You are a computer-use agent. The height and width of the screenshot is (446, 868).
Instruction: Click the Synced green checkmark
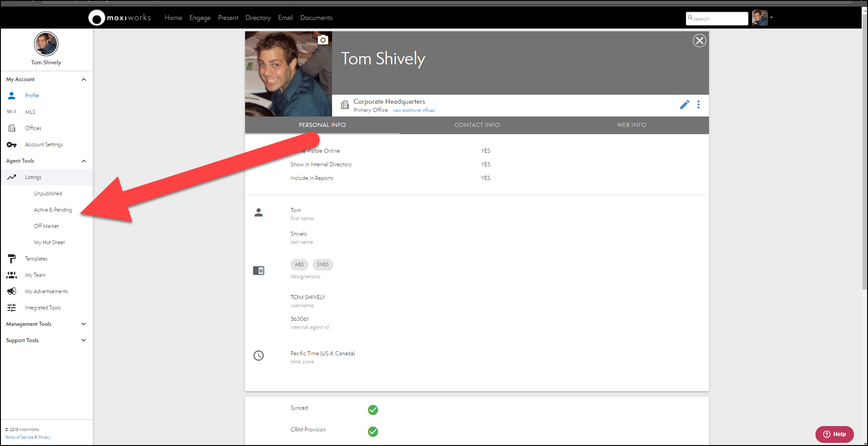point(373,410)
